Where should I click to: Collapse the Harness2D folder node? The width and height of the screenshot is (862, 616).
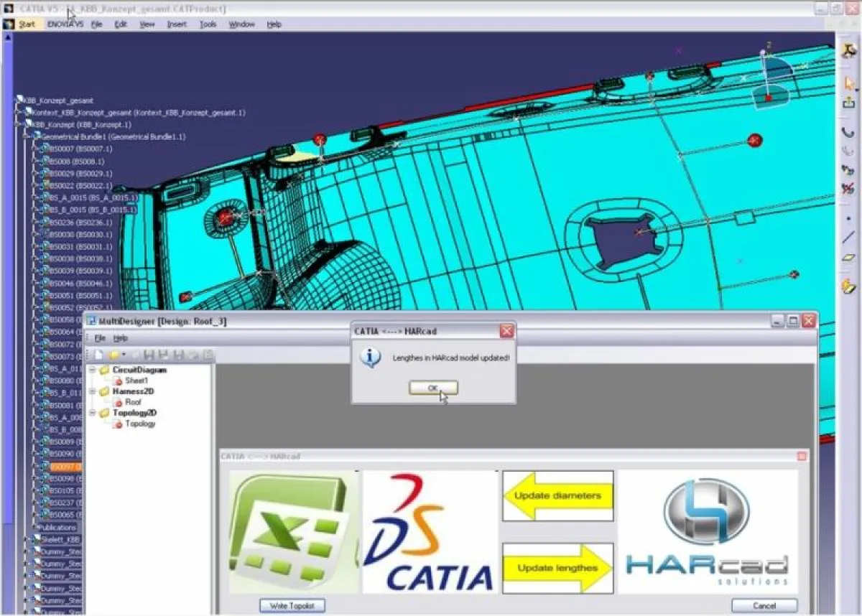(93, 392)
